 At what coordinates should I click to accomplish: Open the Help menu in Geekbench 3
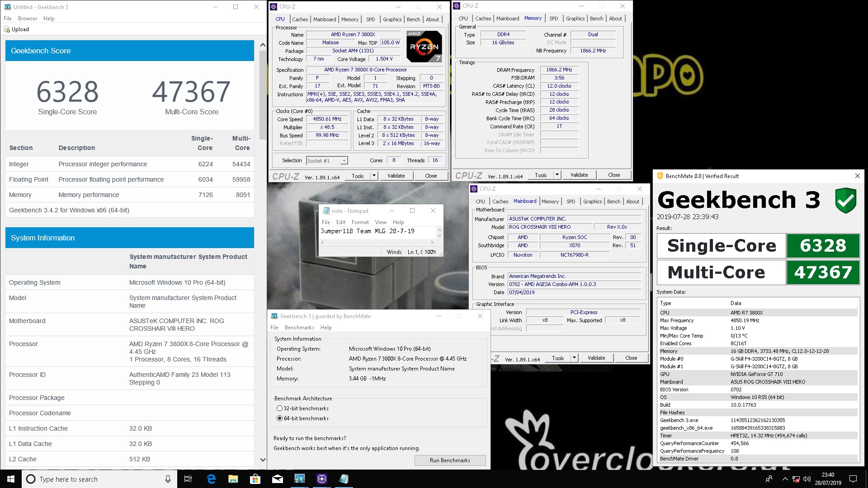click(x=326, y=328)
